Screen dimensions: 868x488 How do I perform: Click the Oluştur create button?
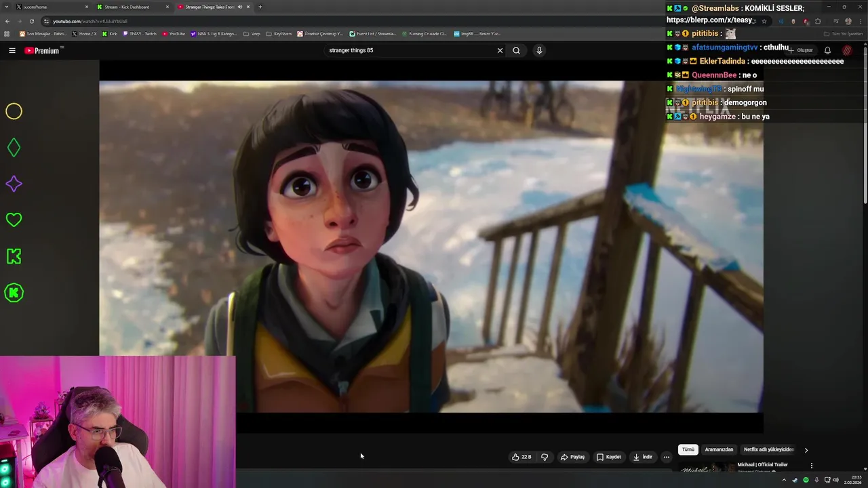[x=801, y=50]
